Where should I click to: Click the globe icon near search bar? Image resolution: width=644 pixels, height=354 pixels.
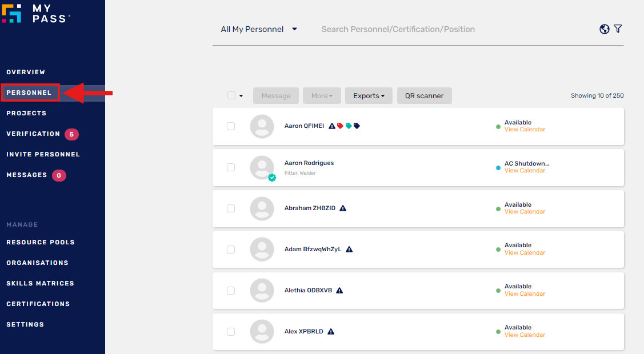604,29
